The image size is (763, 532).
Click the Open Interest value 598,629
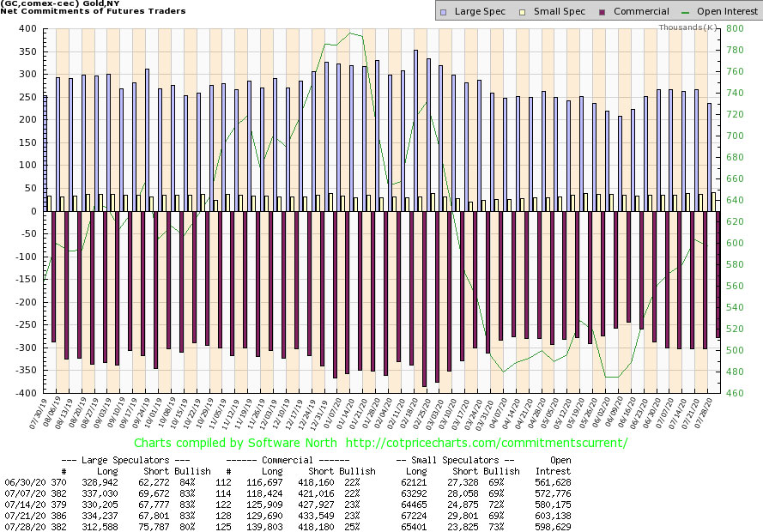(554, 527)
